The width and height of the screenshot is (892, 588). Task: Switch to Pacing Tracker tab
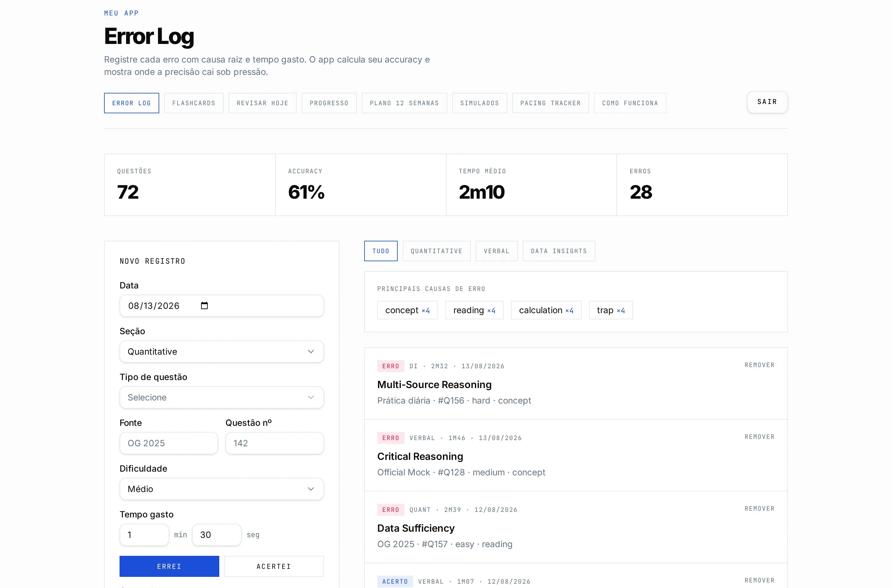click(550, 103)
